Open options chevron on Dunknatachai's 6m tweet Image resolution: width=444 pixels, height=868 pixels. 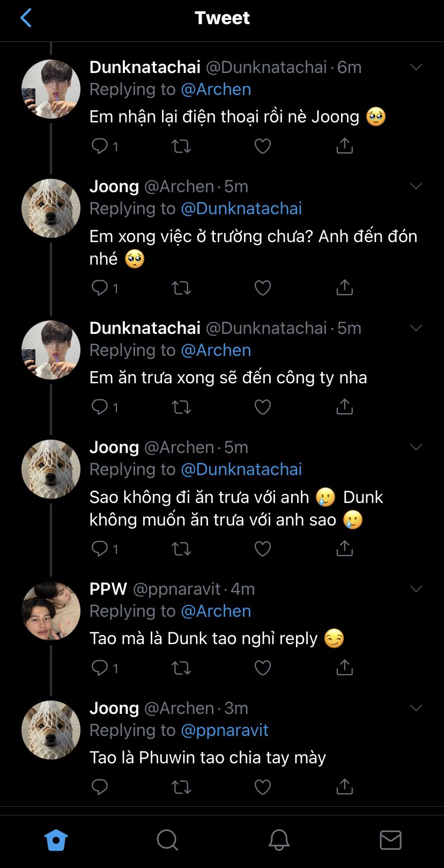pos(416,67)
